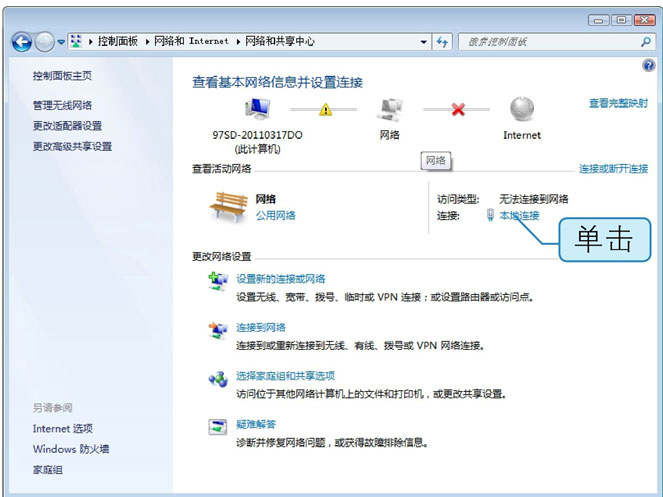Open Internet 选项 under 另请参阅
The width and height of the screenshot is (663, 497).
pyautogui.click(x=63, y=428)
